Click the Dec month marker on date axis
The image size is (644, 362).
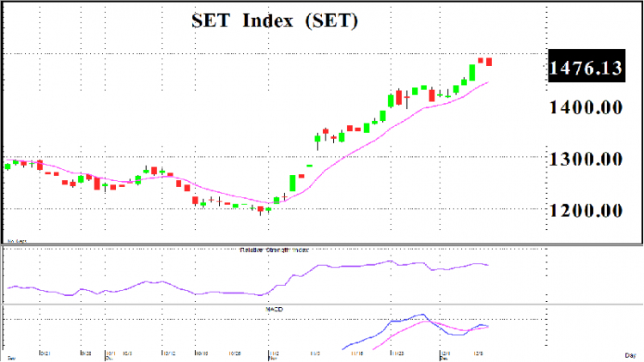tap(443, 359)
